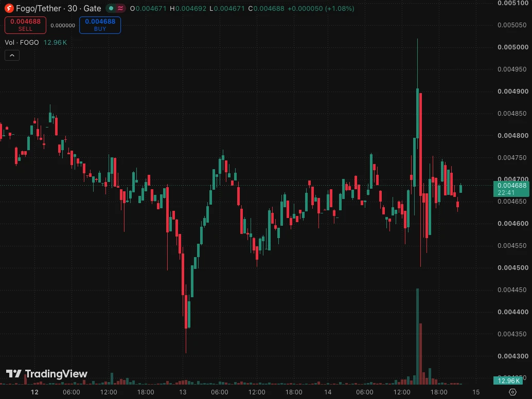Click the date label 14 on time axis
The height and width of the screenshot is (399, 532).
click(328, 392)
